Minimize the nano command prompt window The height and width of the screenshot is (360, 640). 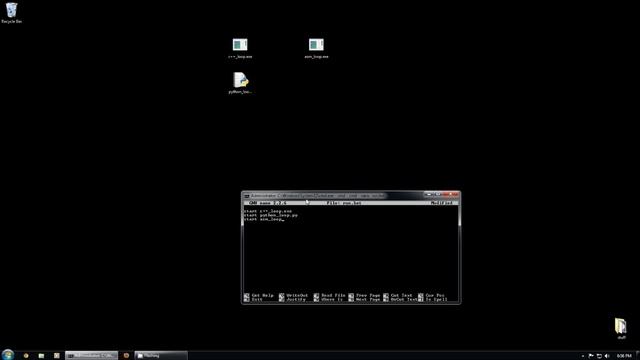(x=428, y=195)
